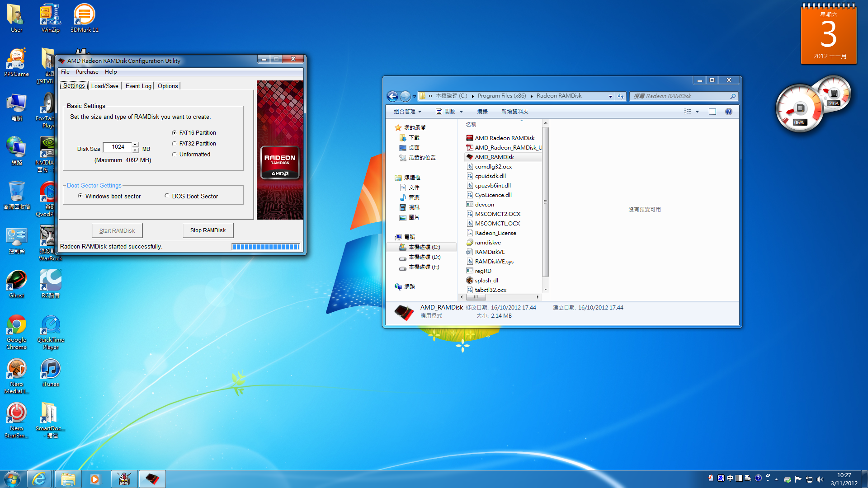The image size is (868, 488).
Task: Select 本機磁碟 (D:) in the navigation pane
Action: (424, 257)
